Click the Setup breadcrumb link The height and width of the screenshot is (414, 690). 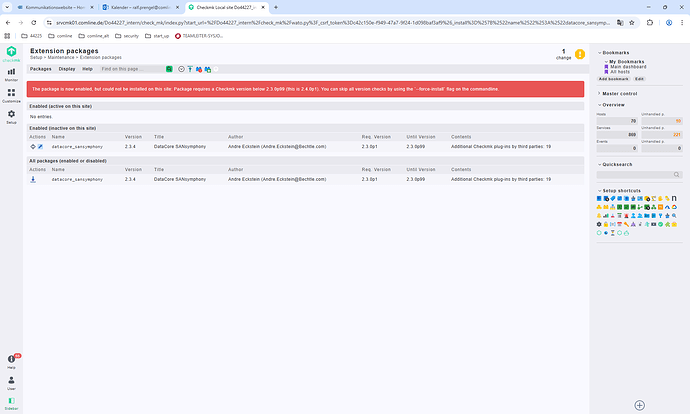pyautogui.click(x=36, y=58)
